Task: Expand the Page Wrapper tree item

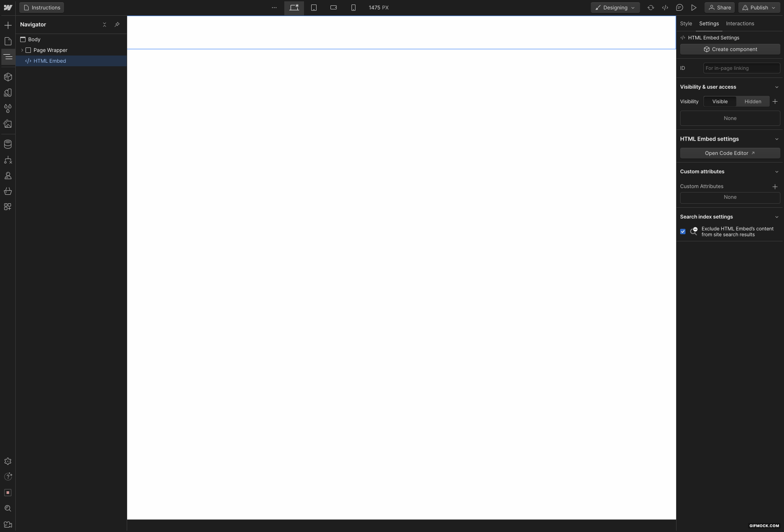Action: pyautogui.click(x=22, y=50)
